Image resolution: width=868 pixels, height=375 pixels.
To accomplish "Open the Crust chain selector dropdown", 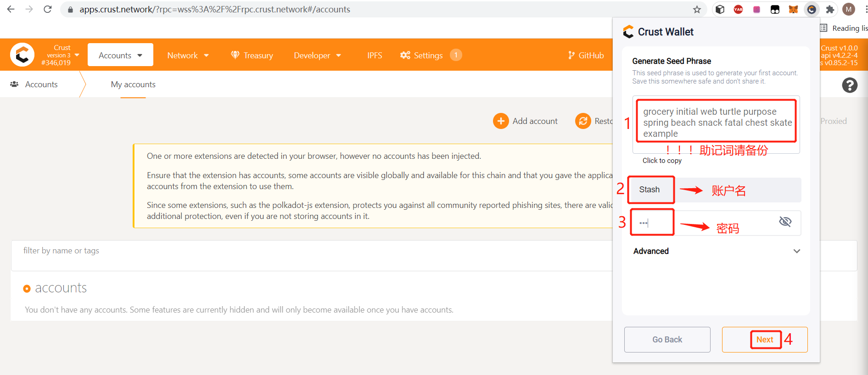I will pyautogui.click(x=60, y=55).
